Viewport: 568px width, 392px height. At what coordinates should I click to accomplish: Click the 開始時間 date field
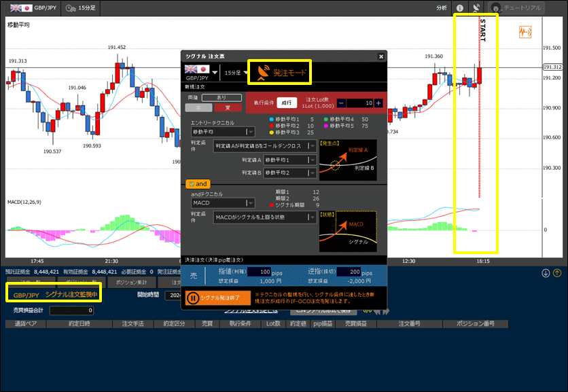pos(173,296)
